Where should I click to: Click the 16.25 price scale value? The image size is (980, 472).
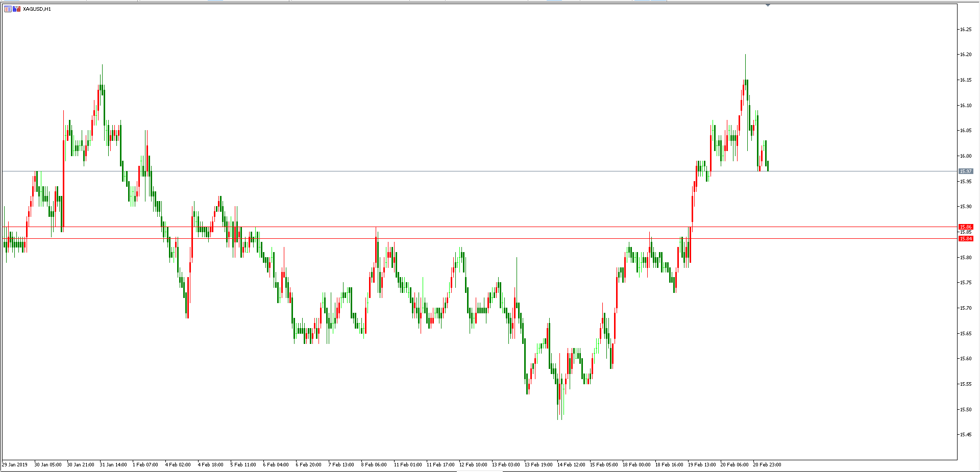tap(965, 29)
